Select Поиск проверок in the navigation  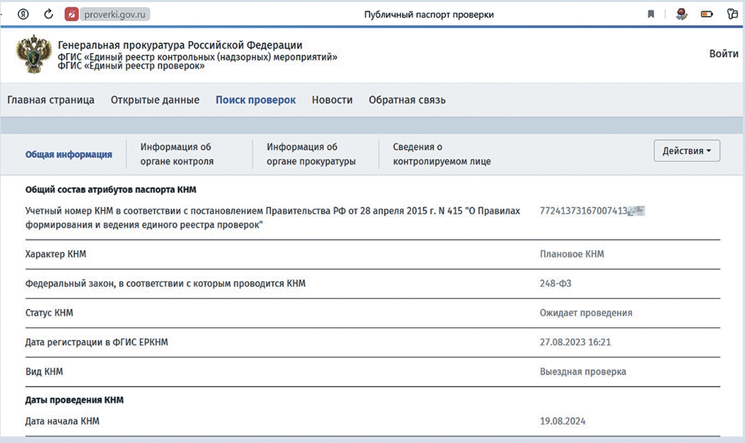255,100
